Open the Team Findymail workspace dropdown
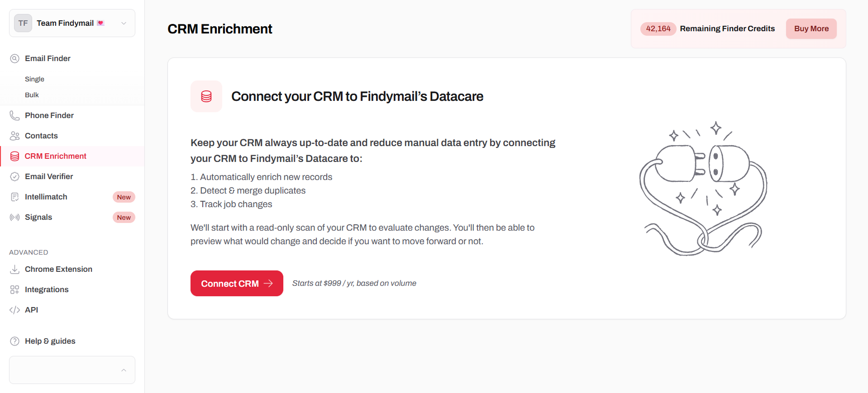This screenshot has width=868, height=393. [x=123, y=23]
